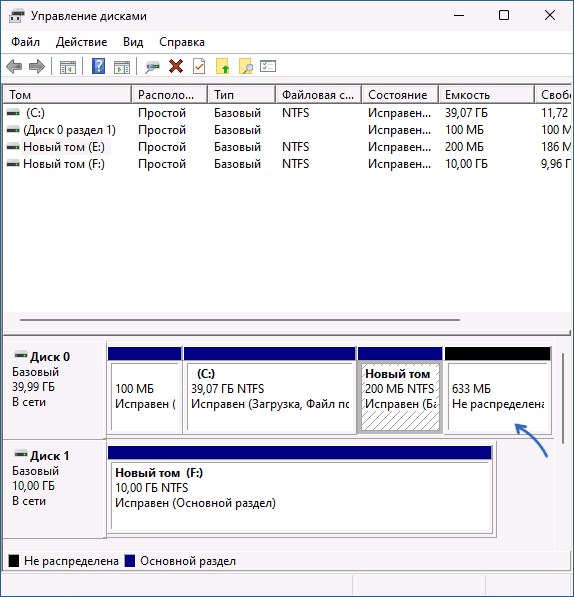Click the horizontal scrollbar of volume list
Screen dimensions: 574x597
240,320
